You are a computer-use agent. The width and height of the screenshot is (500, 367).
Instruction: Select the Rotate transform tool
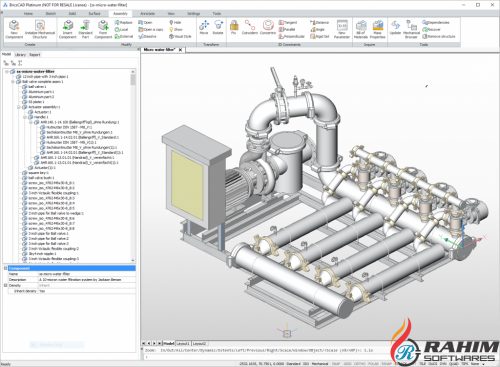click(x=218, y=27)
